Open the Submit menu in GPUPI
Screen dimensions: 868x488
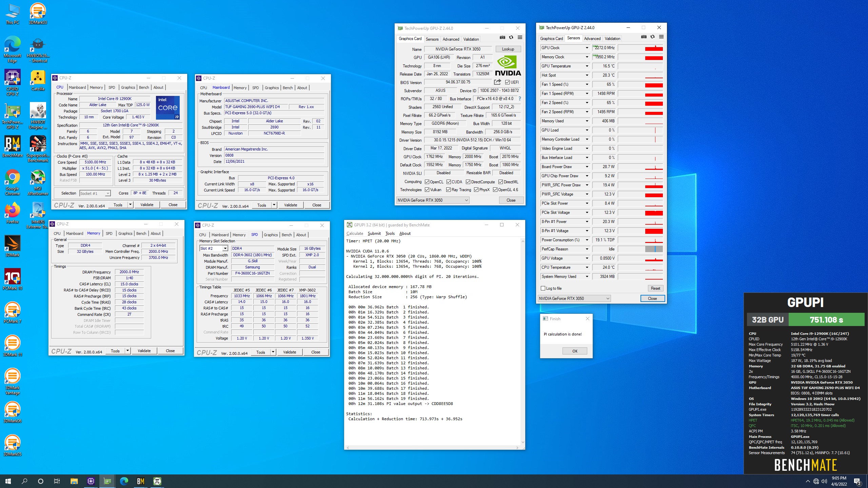pyautogui.click(x=374, y=233)
